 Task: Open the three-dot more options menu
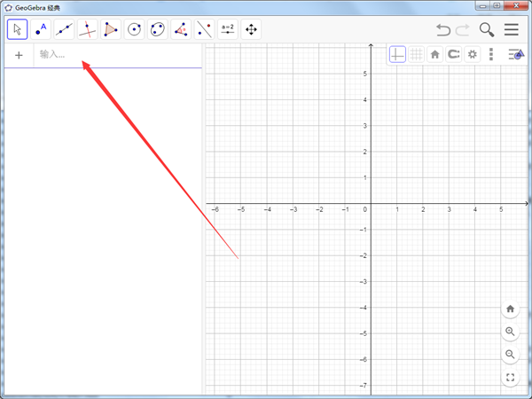coord(491,54)
